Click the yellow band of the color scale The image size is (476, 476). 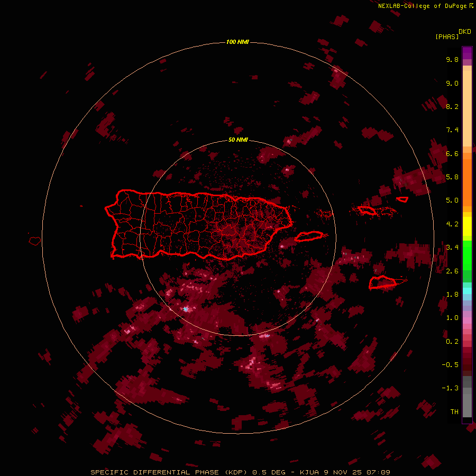pos(467,226)
